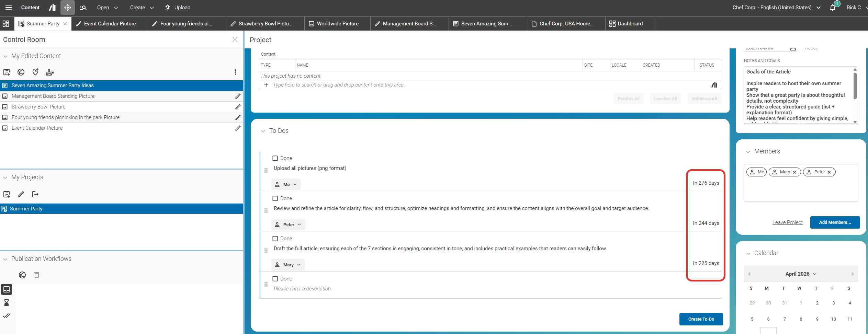Image resolution: width=868 pixels, height=334 pixels.
Task: Mark Peter's review task as Done
Action: tap(275, 198)
